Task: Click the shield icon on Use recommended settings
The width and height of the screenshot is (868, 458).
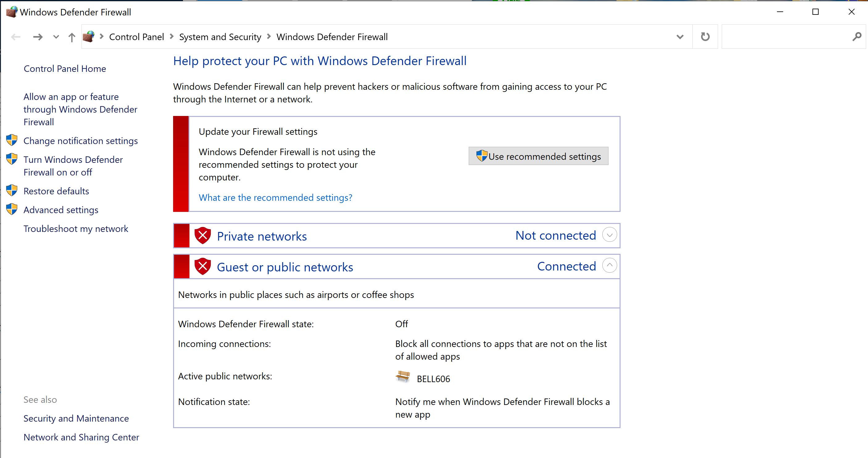Action: click(481, 155)
